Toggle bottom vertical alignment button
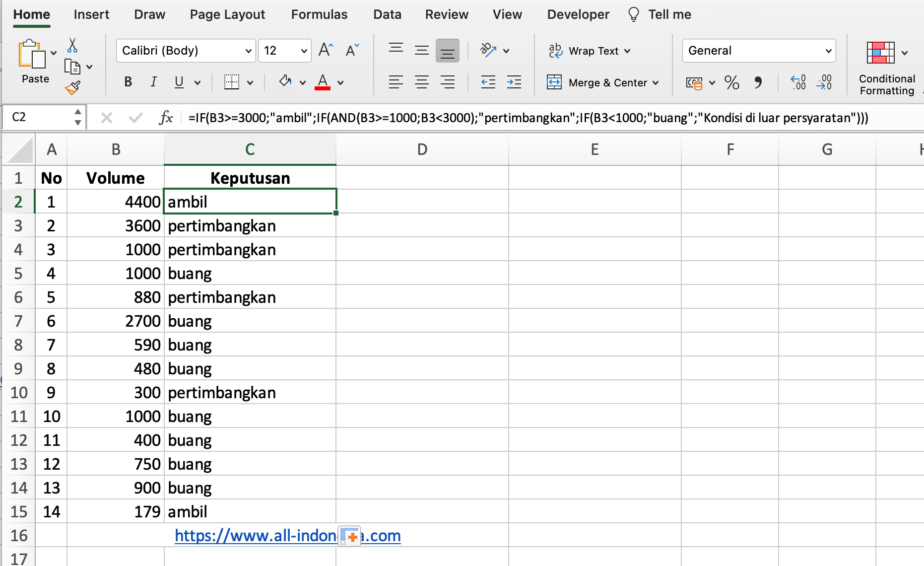 point(447,51)
